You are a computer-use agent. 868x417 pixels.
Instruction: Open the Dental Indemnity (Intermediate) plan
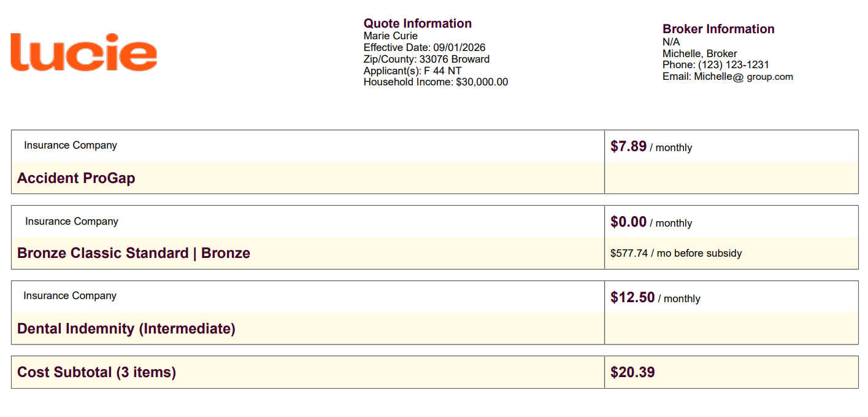coord(126,329)
